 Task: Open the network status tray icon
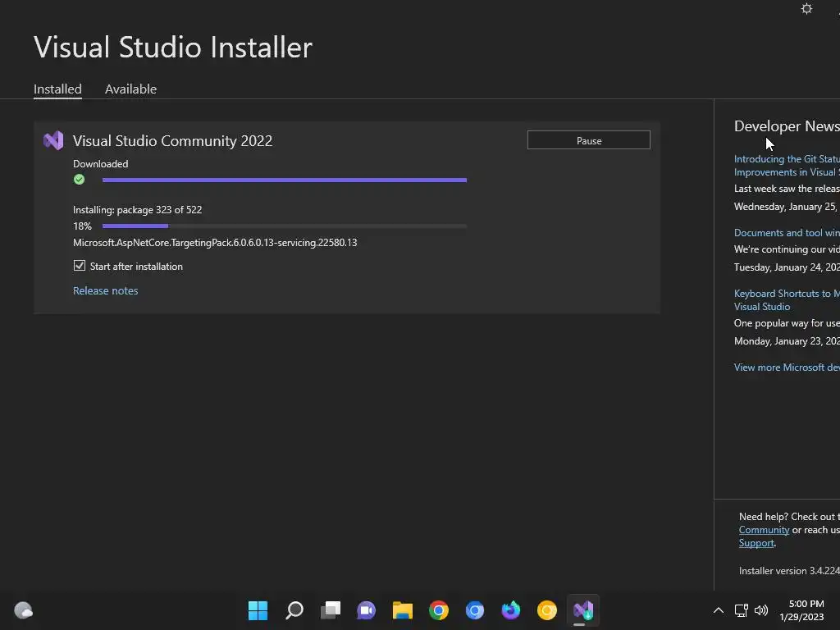pos(741,610)
